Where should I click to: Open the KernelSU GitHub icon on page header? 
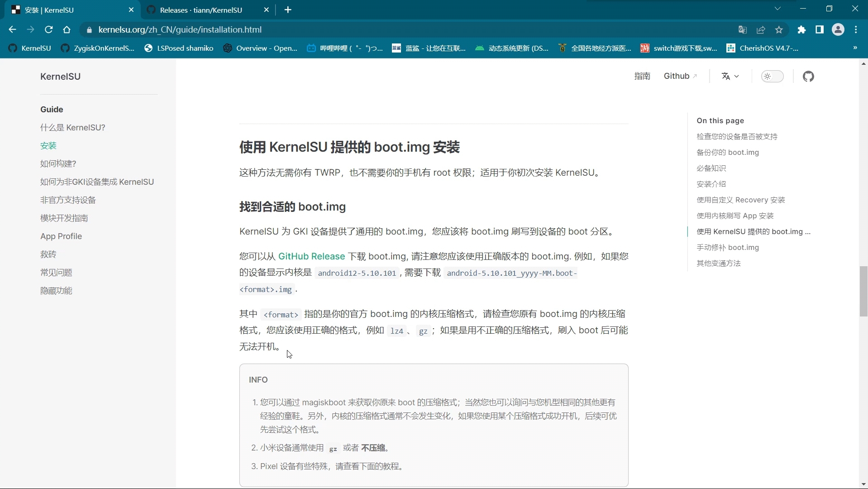[809, 77]
